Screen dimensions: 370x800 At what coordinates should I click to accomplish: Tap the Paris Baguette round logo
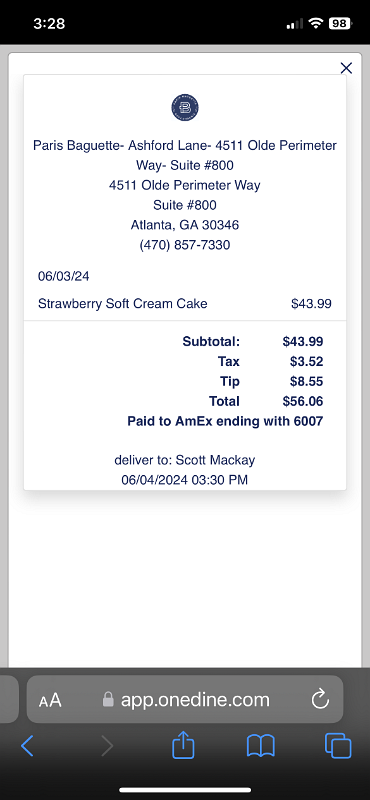[185, 108]
